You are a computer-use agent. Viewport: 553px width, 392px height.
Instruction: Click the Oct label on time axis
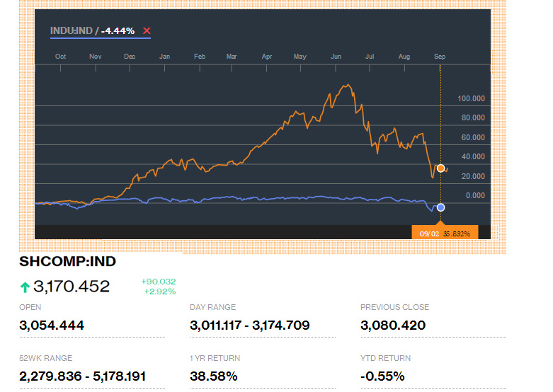pos(61,56)
